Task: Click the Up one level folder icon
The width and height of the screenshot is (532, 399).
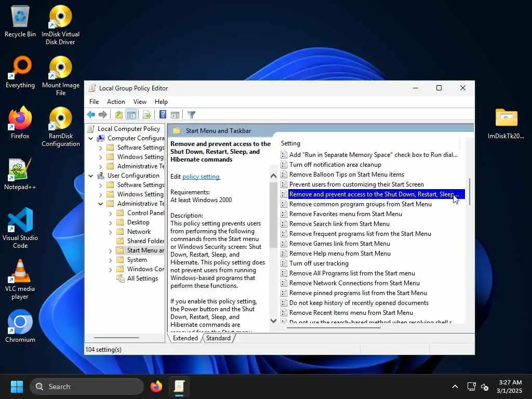Action: coord(118,115)
